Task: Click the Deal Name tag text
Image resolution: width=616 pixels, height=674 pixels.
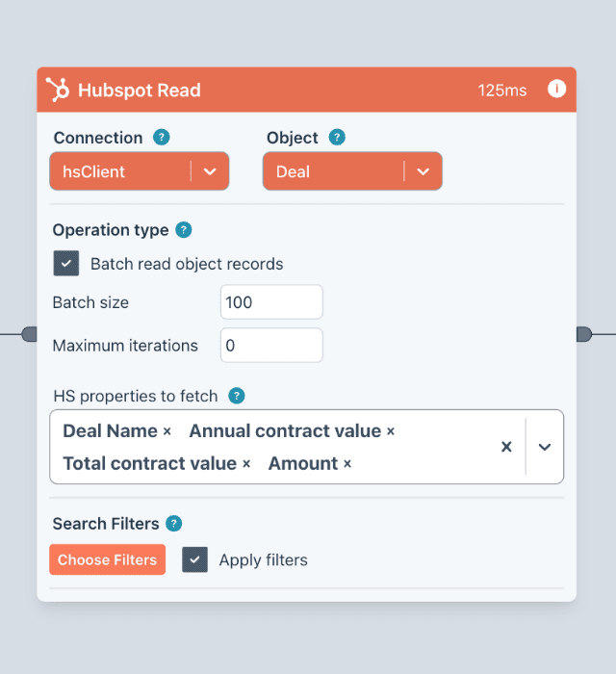Action: point(110,431)
